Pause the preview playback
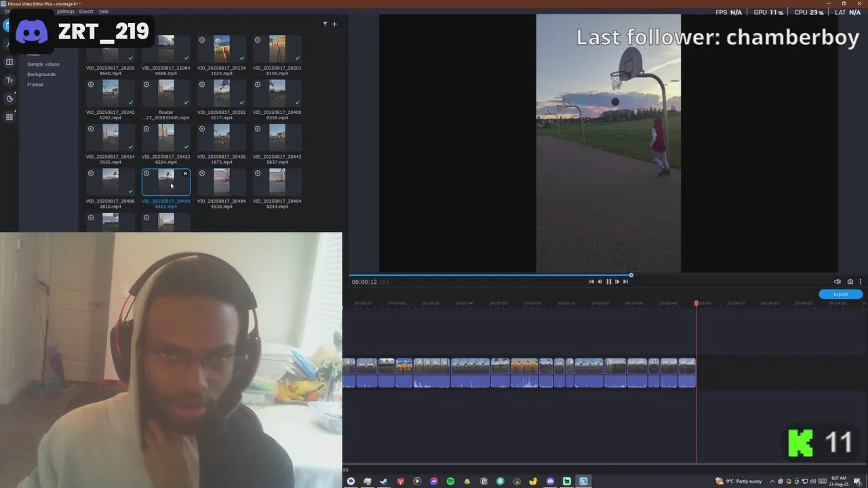The height and width of the screenshot is (488, 868). click(x=608, y=282)
